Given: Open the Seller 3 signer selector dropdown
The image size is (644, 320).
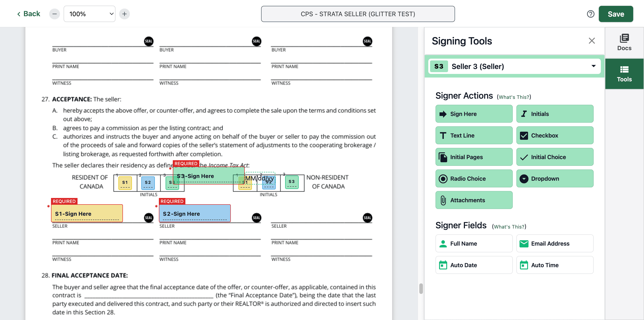Looking at the screenshot, I should point(514,66).
